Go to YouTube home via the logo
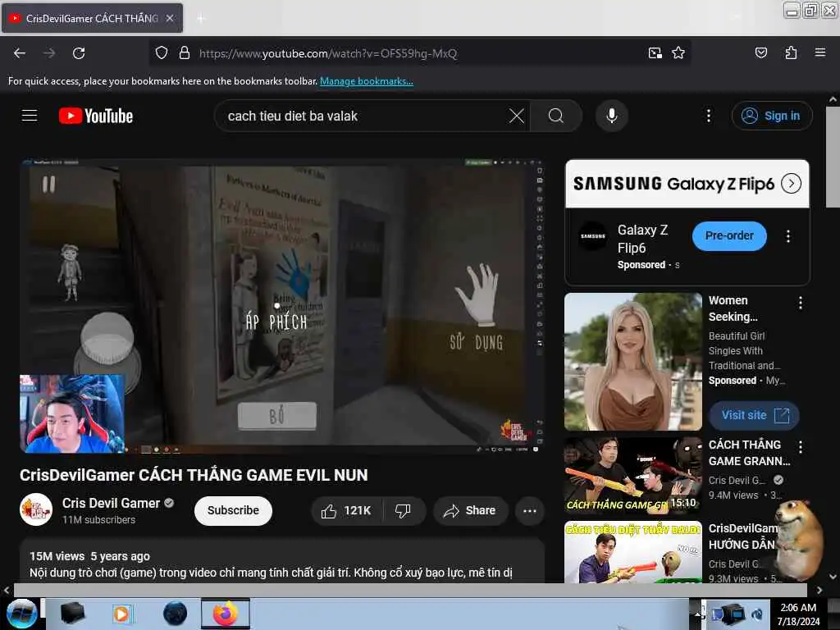Image resolution: width=840 pixels, height=630 pixels. (96, 116)
